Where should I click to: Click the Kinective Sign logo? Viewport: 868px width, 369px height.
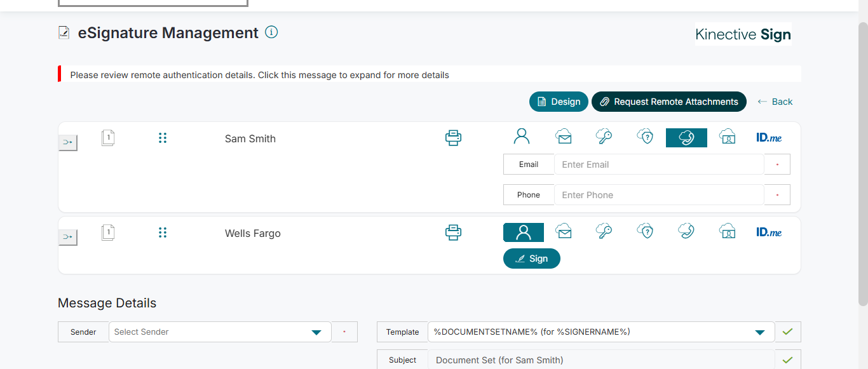pyautogui.click(x=743, y=34)
